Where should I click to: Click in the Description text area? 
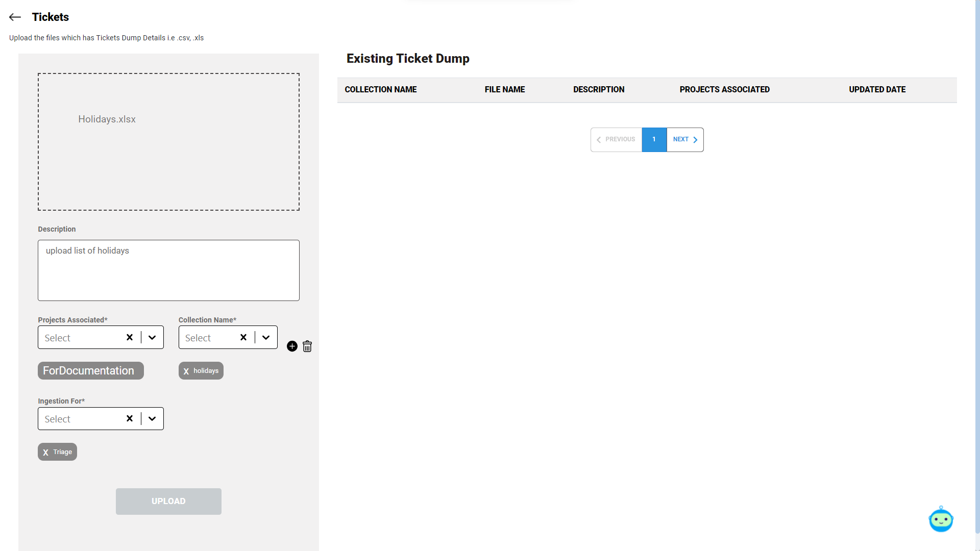pyautogui.click(x=168, y=270)
